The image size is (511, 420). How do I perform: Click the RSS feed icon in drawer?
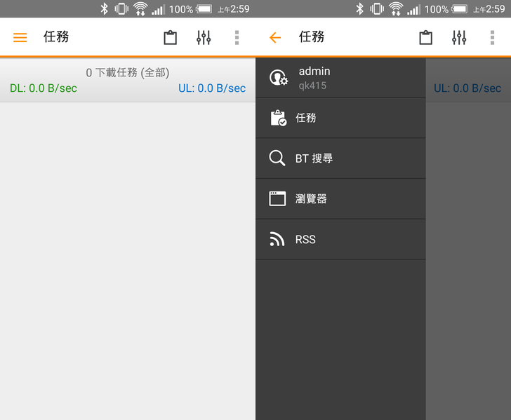click(x=277, y=240)
